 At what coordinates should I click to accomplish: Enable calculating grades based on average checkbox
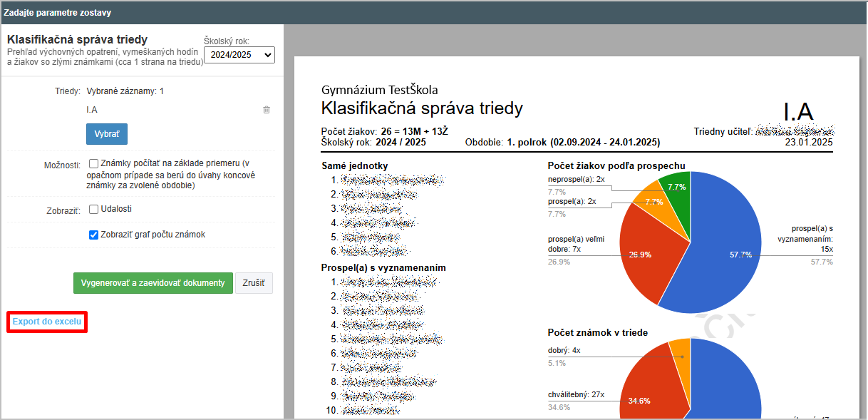(x=94, y=163)
